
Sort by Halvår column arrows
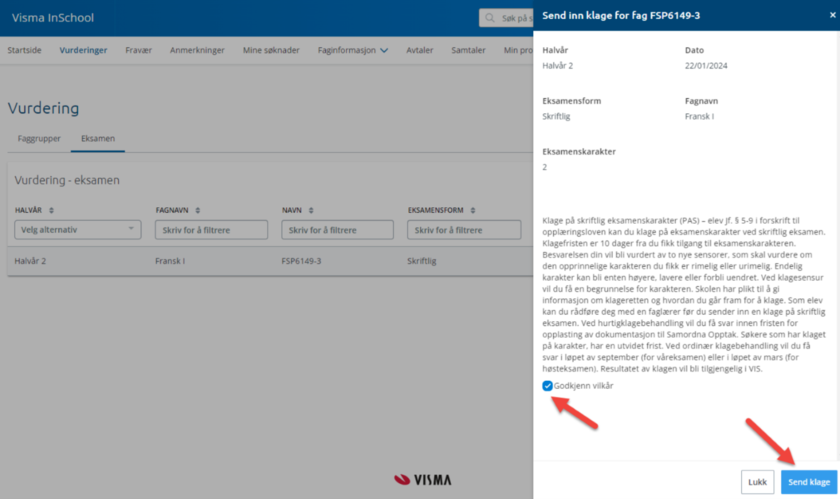[51, 210]
